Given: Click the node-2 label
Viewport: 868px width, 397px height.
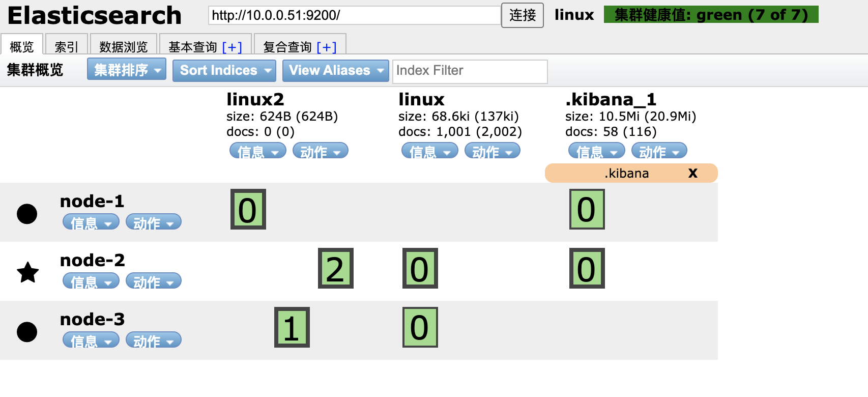Looking at the screenshot, I should [x=92, y=260].
